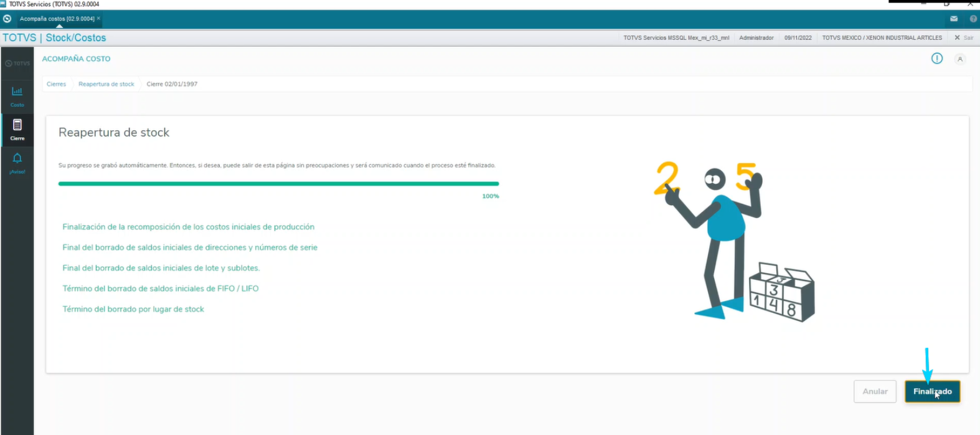Open the Costo section in the sidebar
The width and height of the screenshot is (980, 435).
17,97
